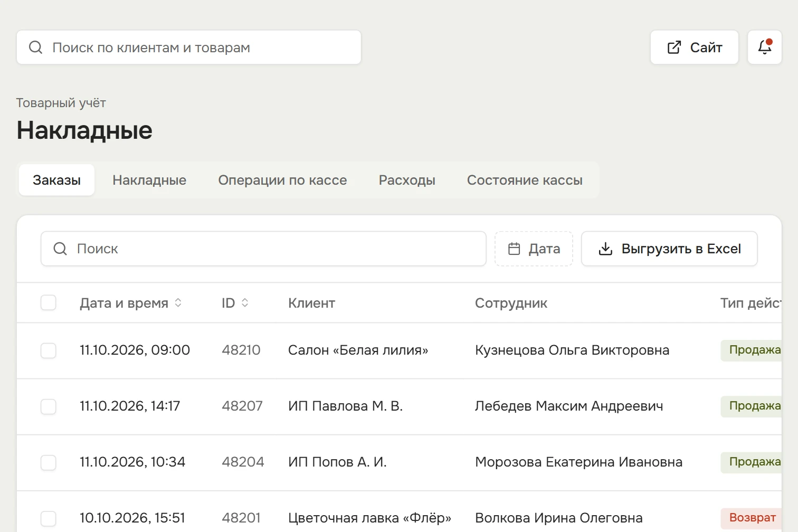Switch to the Заказы tab

click(56, 180)
